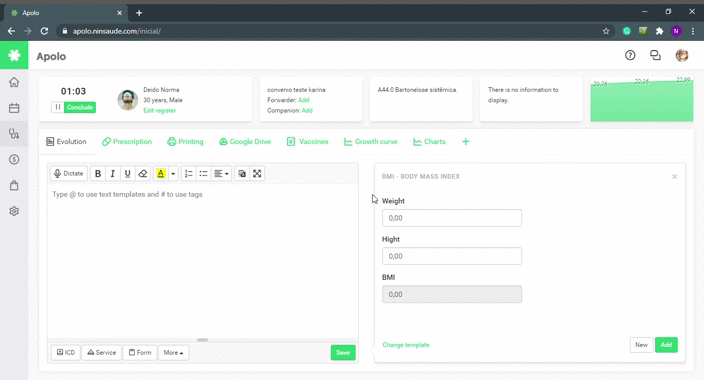Click the Conclude button
Screen dimensions: 704x380
[80, 107]
